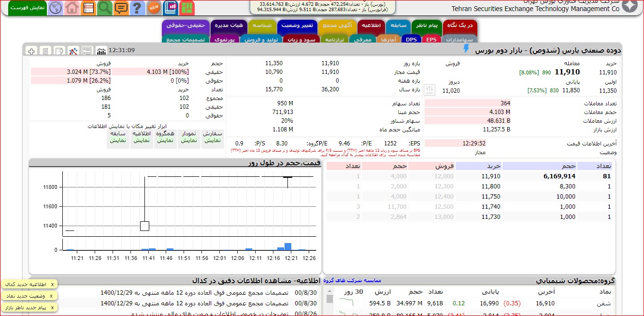Open the green magnifier search icon
Image resolution: width=644 pixels, height=316 pixels.
[x=105, y=8]
